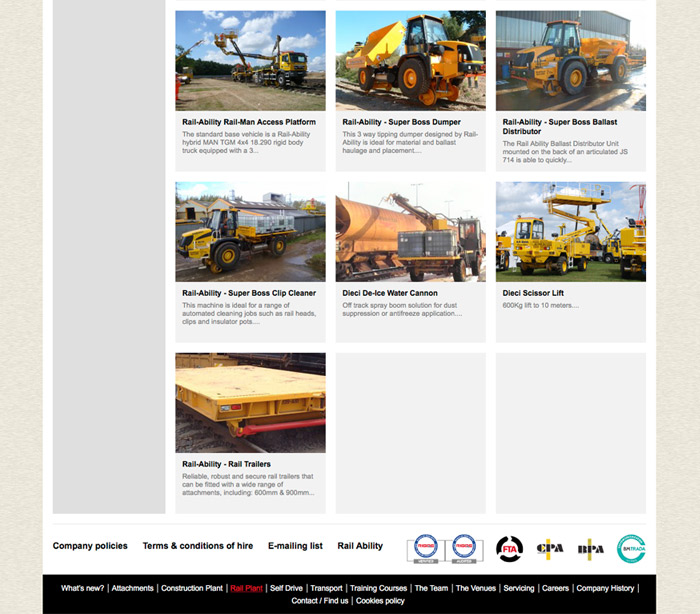
Task: Open Training Courses in footer menu
Action: click(x=379, y=588)
